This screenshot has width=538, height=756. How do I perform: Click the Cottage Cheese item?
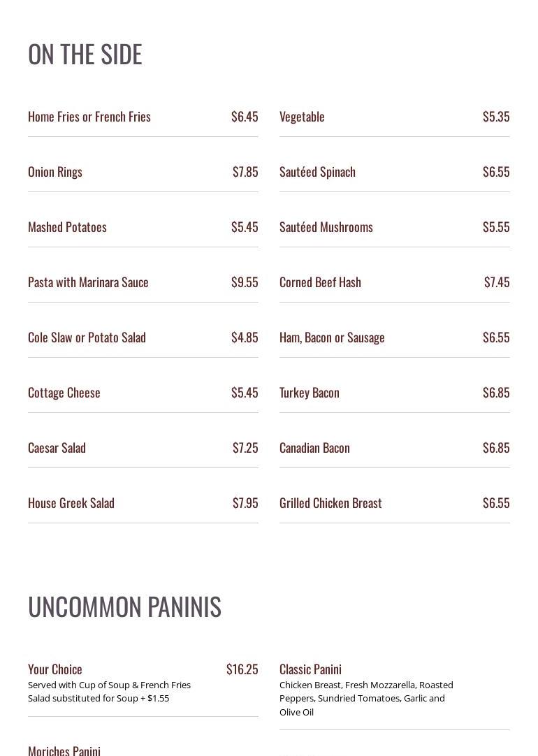click(64, 393)
